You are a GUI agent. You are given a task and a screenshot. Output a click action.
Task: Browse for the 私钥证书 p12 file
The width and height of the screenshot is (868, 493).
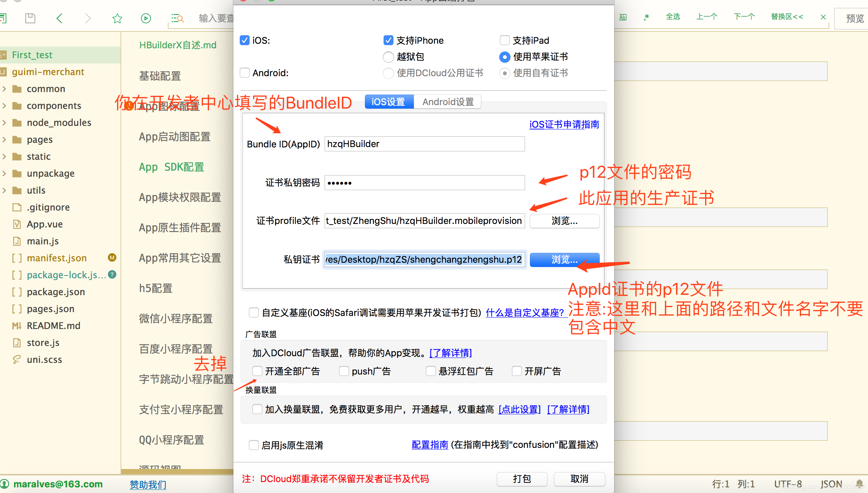564,260
